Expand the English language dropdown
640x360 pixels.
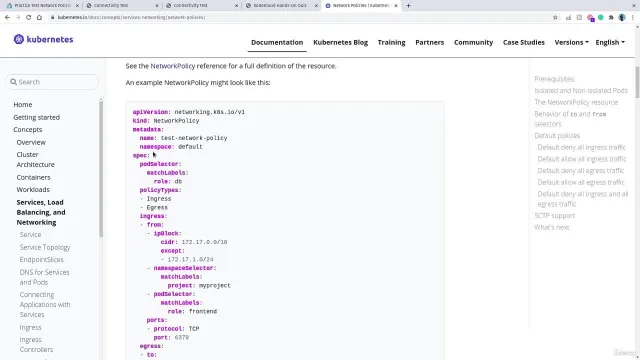610,42
